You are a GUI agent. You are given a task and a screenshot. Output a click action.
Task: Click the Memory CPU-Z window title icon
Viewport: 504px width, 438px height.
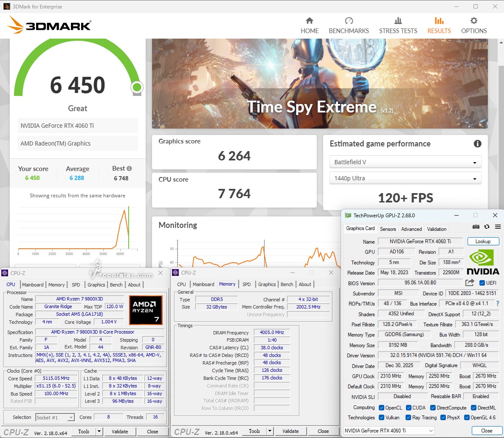[175, 272]
